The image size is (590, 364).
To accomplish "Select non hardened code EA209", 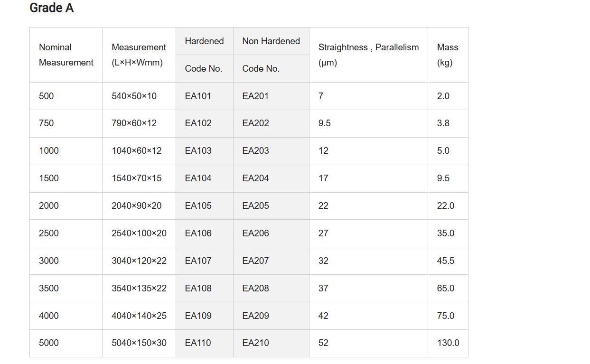I will pos(255,316).
